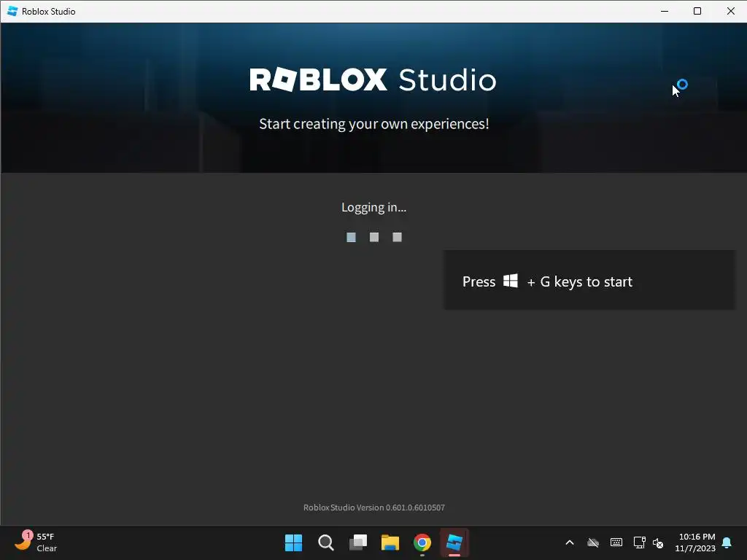Viewport: 747px width, 560px height.
Task: Select Roblox Studio taskbar icon
Action: (454, 542)
